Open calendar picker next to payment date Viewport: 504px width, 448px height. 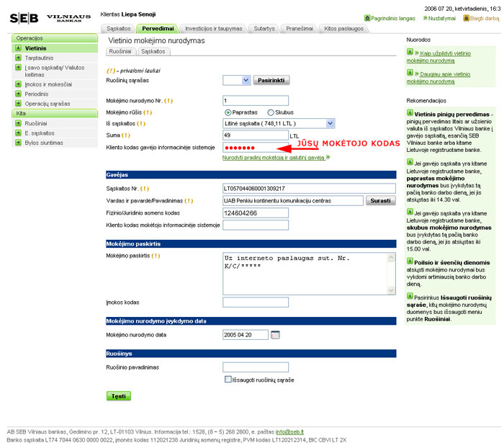click(274, 335)
